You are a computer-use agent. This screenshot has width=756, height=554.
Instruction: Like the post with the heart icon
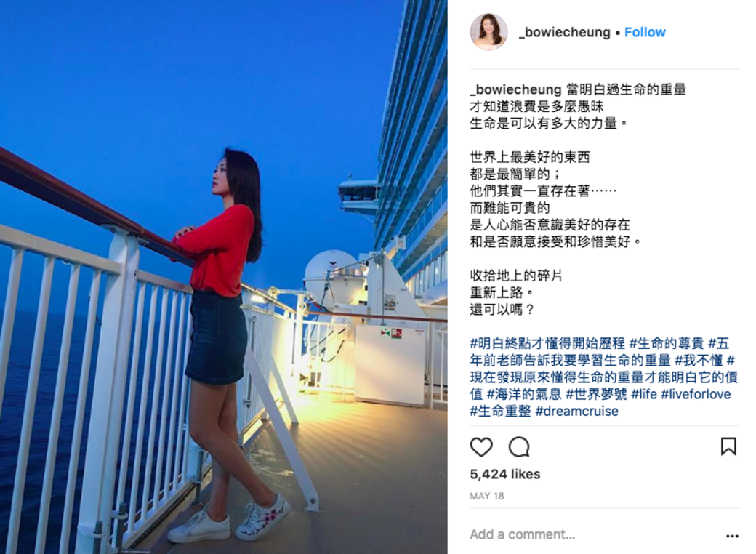click(481, 447)
